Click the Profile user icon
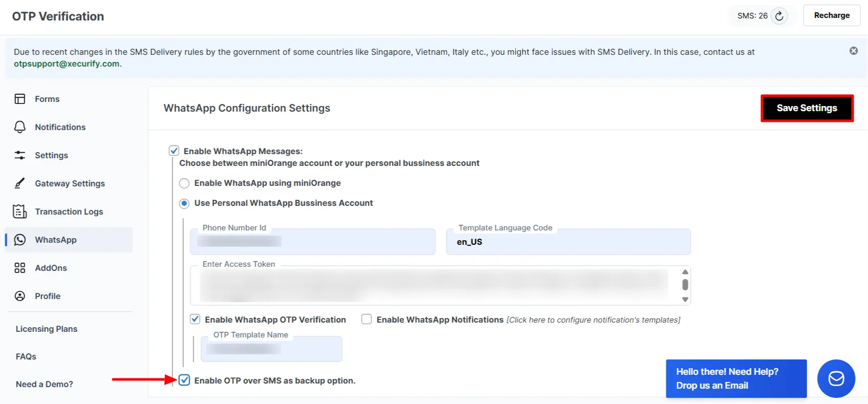The image size is (868, 404). point(20,296)
